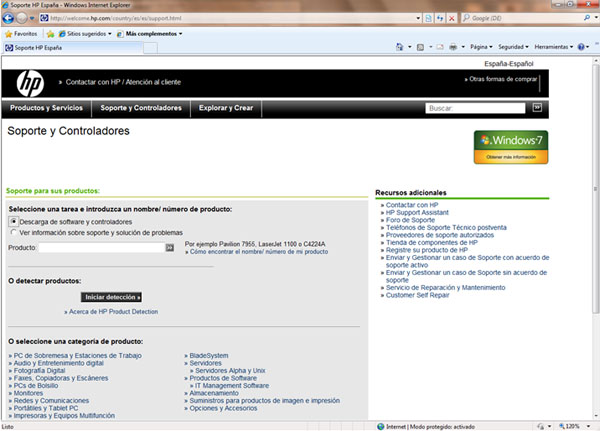
Task: Open Explorar y Crear menu
Action: 226,108
